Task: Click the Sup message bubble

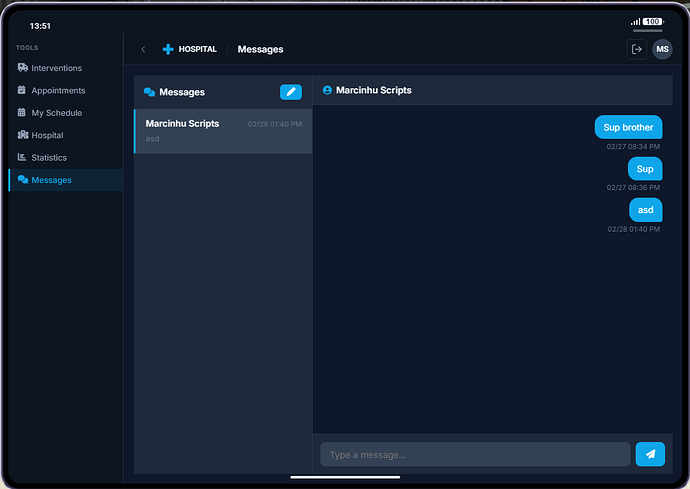Action: coord(645,169)
